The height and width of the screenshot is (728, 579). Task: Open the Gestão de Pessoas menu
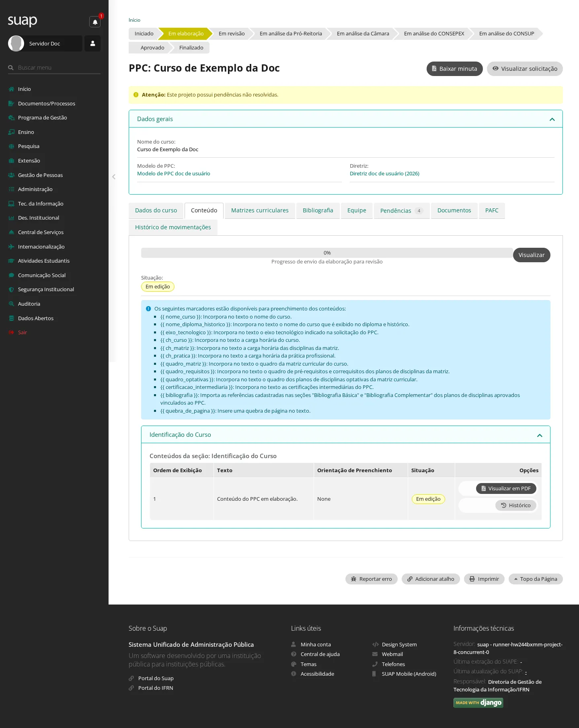40,175
